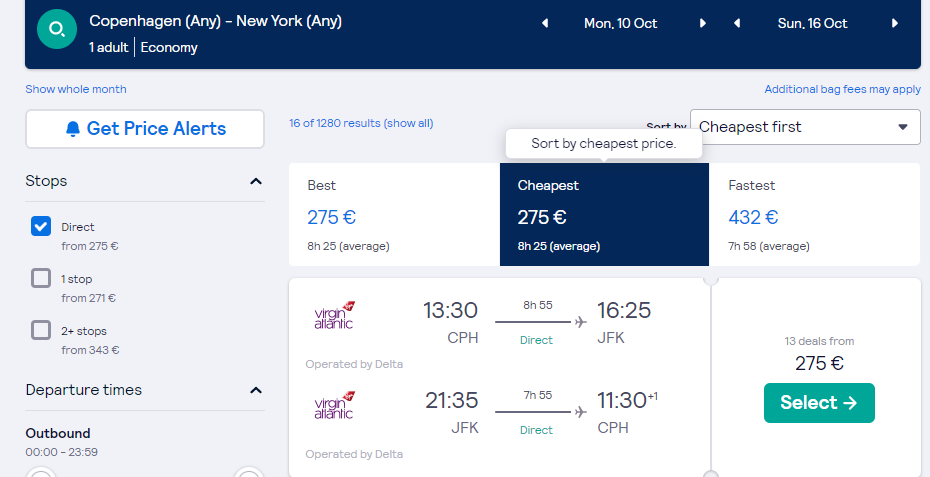Switch to the Fastest results tab

coord(814,215)
